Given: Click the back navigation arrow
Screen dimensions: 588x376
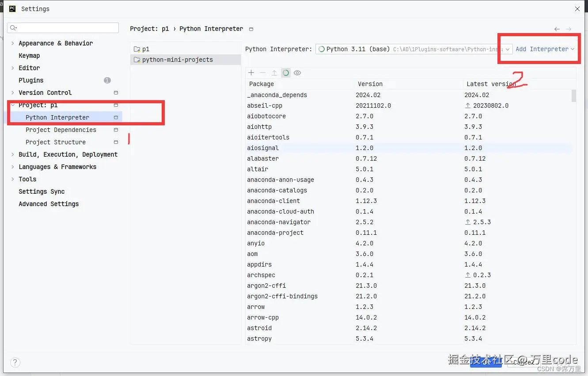Looking at the screenshot, I should point(557,29).
